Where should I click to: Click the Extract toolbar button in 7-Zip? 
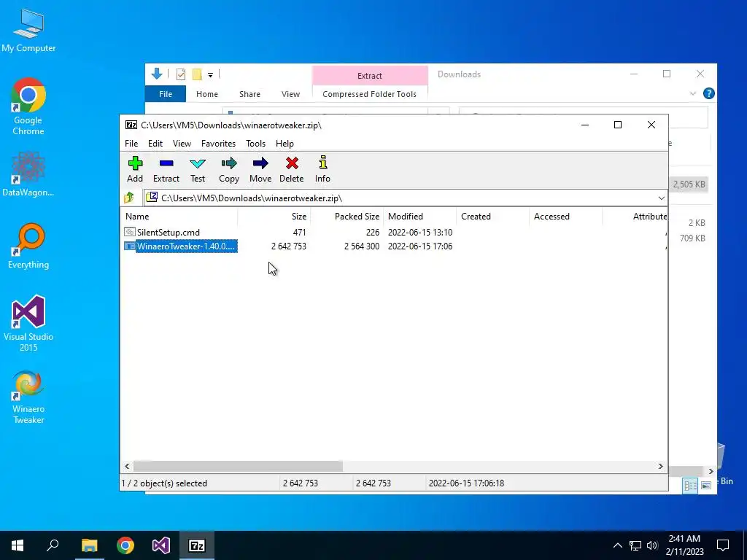pyautogui.click(x=166, y=169)
